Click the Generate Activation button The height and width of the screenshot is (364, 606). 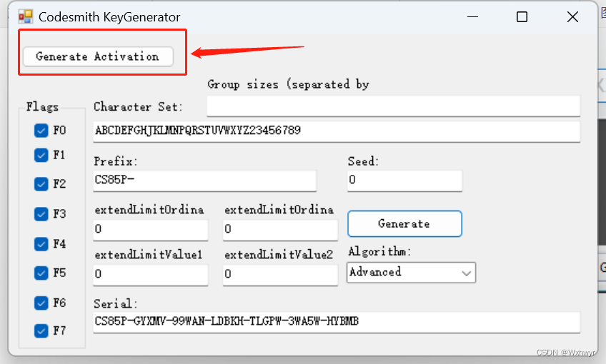point(98,56)
